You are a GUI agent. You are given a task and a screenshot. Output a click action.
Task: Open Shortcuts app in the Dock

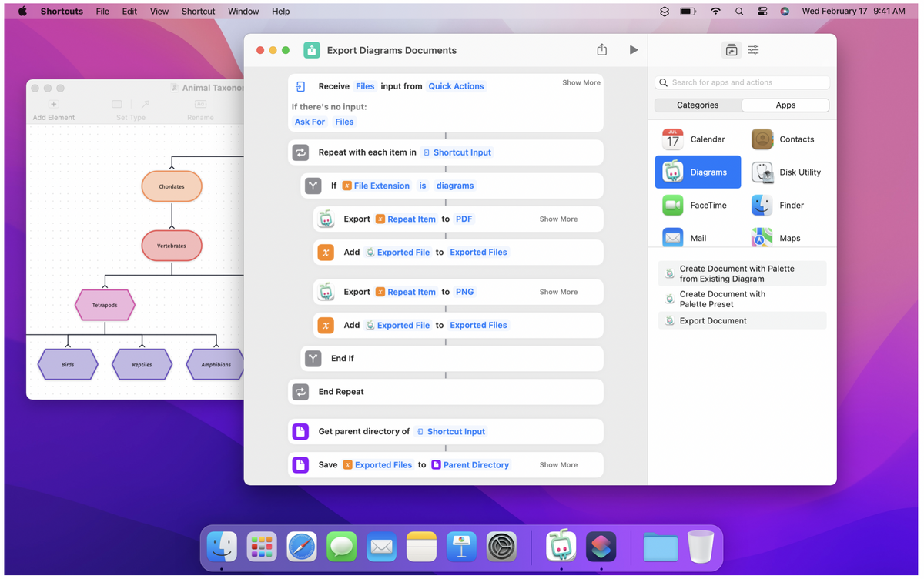[601, 547]
